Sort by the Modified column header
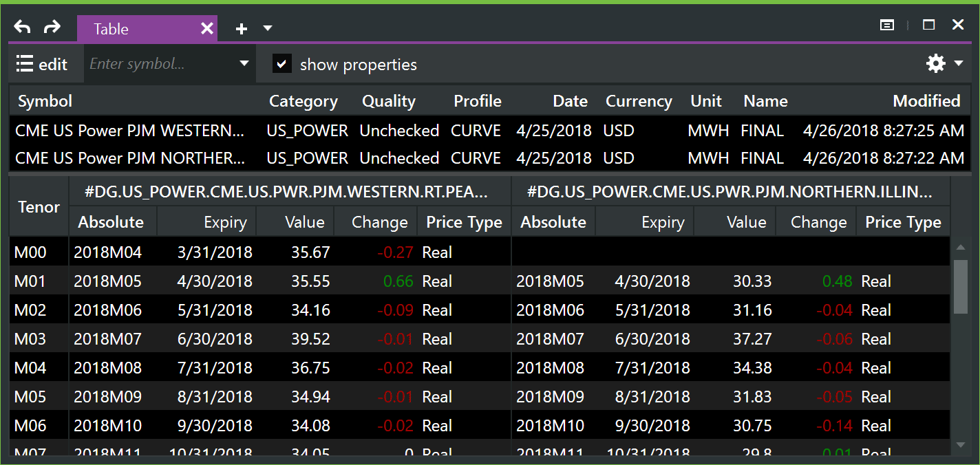This screenshot has width=980, height=465. [x=926, y=101]
